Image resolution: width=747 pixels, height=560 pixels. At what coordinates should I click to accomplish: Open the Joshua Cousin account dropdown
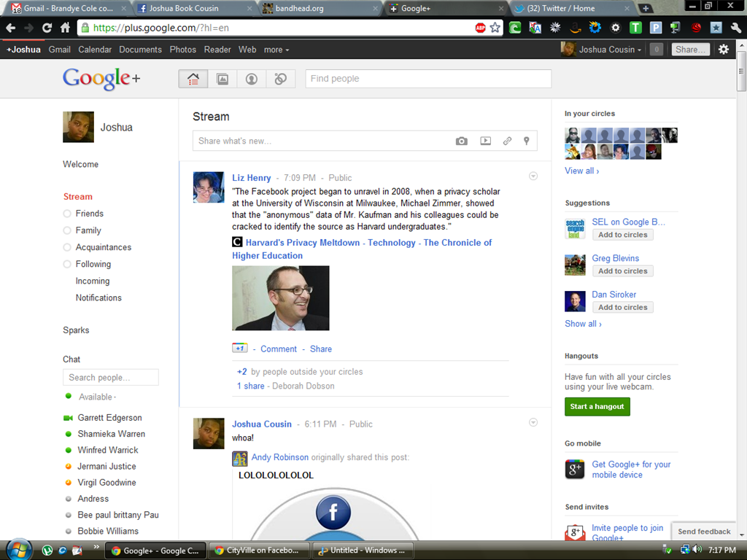pos(610,50)
